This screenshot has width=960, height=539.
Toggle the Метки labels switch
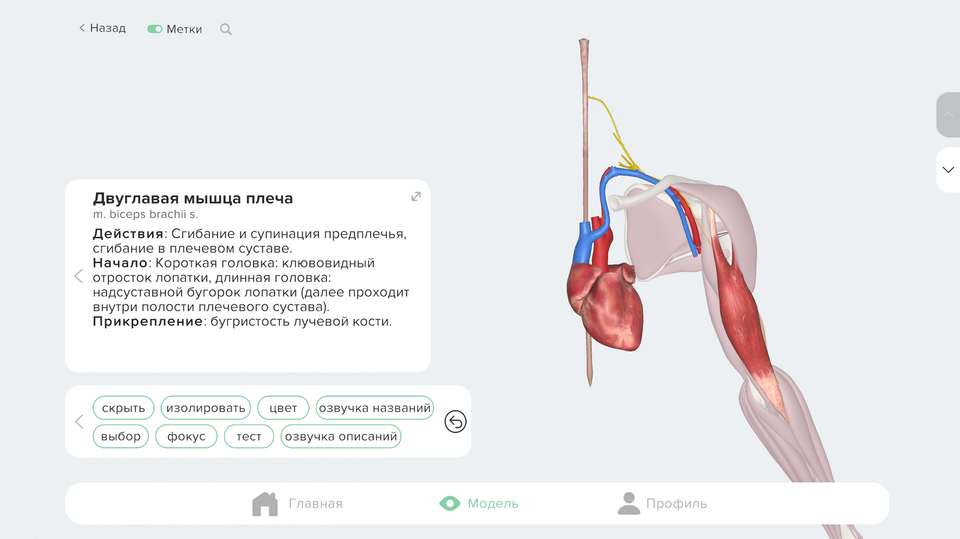click(x=155, y=29)
